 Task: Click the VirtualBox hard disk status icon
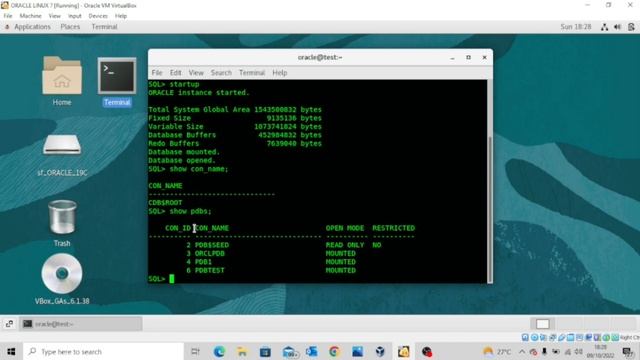(525, 337)
